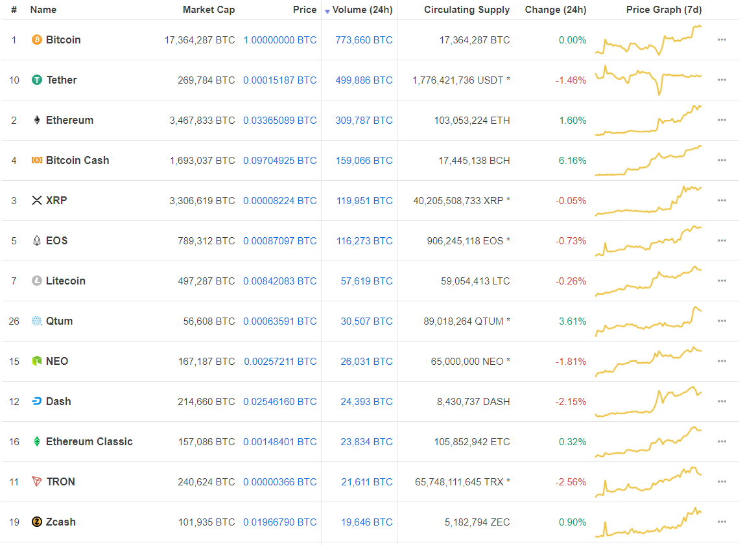The width and height of the screenshot is (756, 545).
Task: Open the Ethereum name link
Action: 69,120
